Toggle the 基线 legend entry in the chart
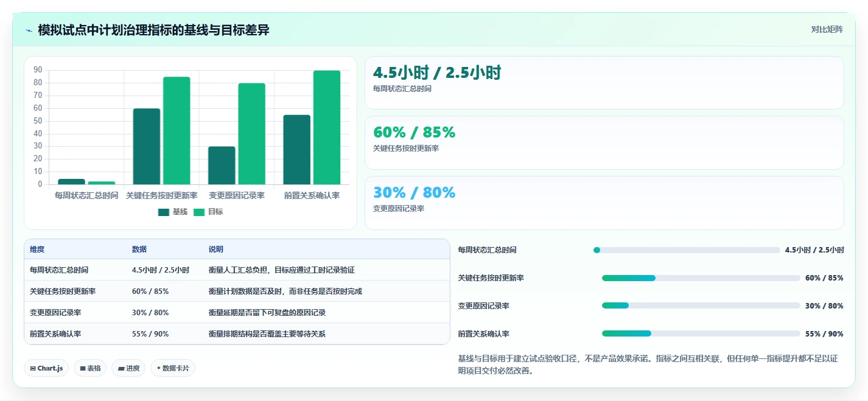 pos(173,212)
